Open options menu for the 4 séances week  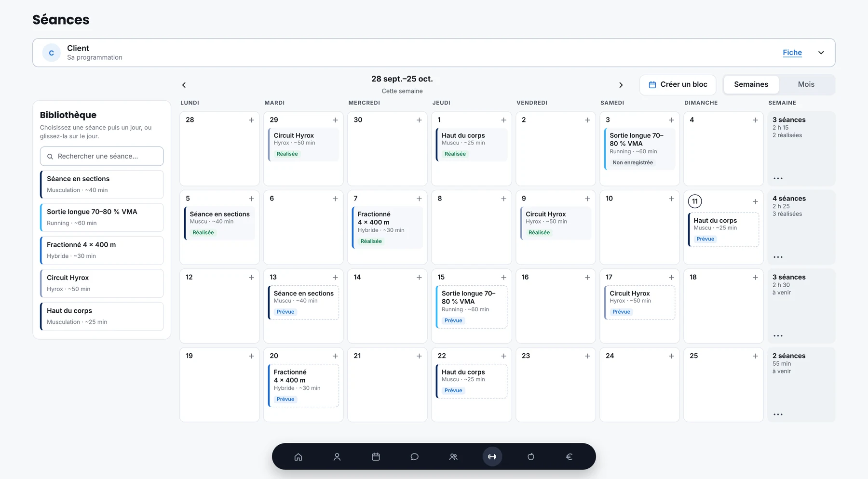click(778, 257)
